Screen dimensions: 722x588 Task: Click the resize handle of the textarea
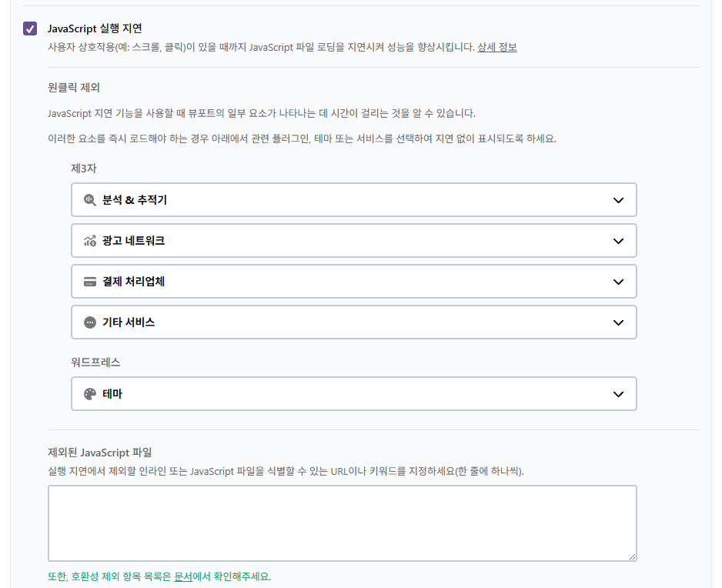pyautogui.click(x=633, y=556)
